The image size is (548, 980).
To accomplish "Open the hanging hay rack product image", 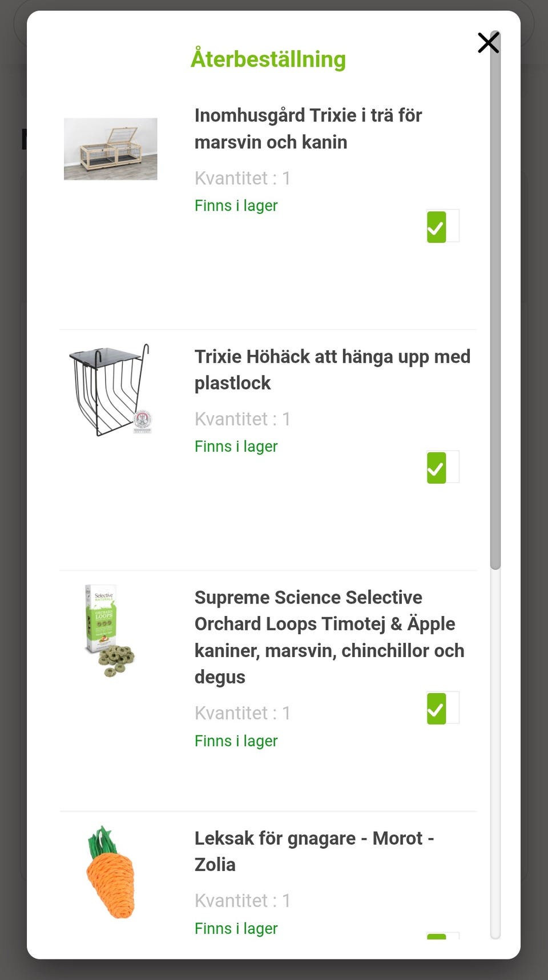I will (111, 390).
